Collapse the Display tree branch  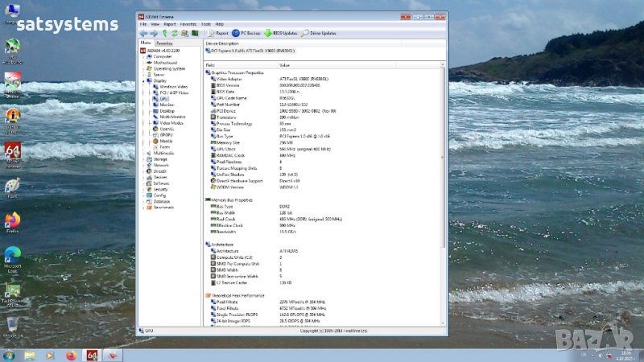tap(144, 80)
